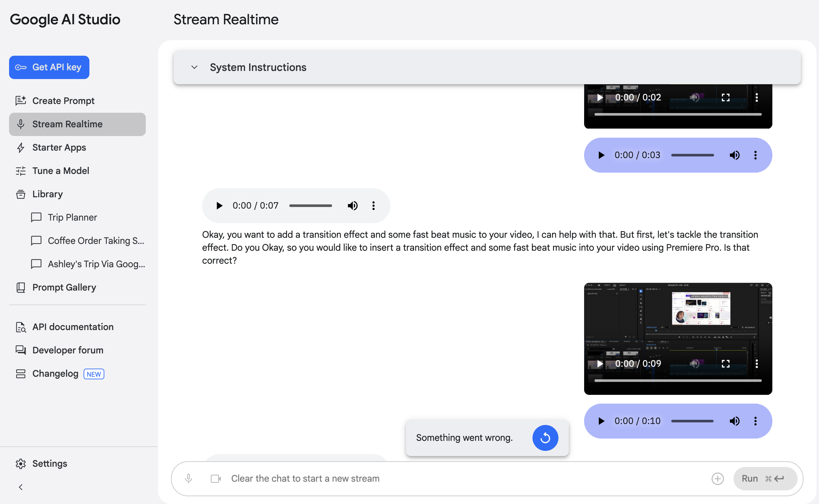Viewport: 819px width, 504px height.
Task: Mute the 0:07 audio response
Action: tap(352, 205)
